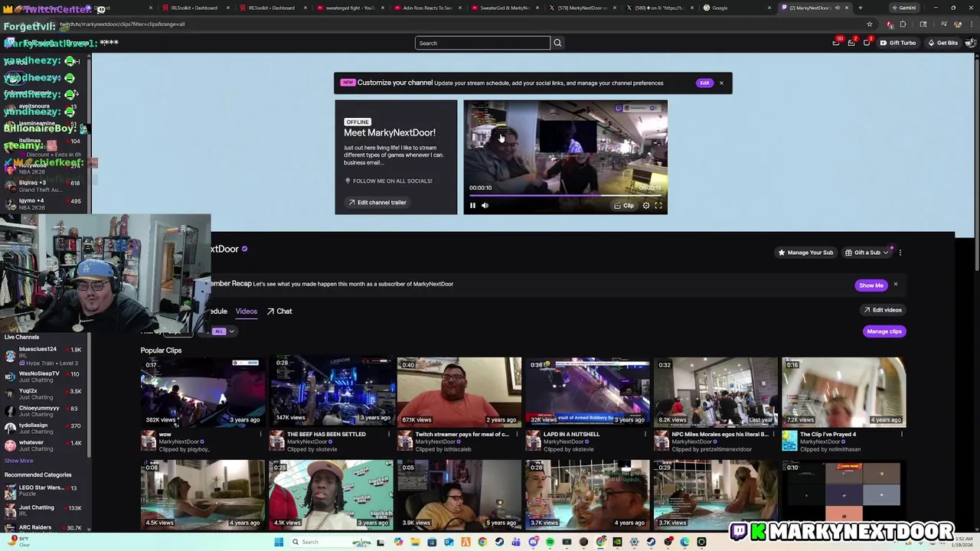
Task: Close the Customize your channel banner
Action: 721,83
